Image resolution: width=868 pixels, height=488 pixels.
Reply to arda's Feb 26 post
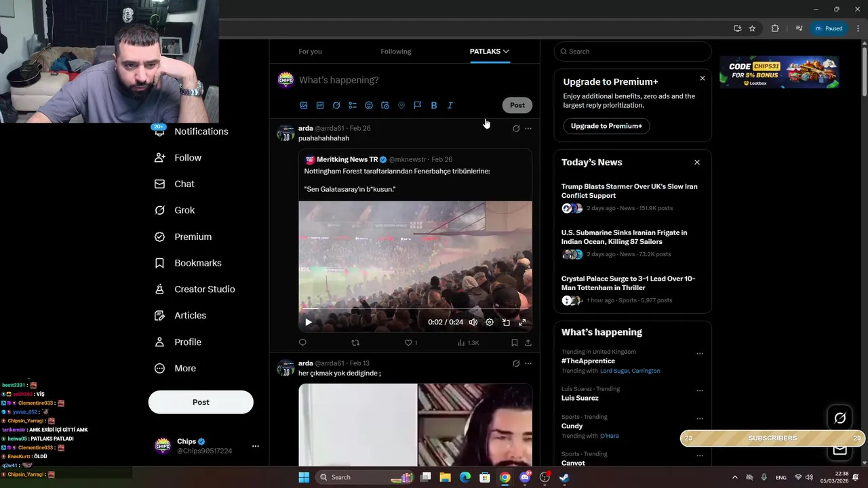(302, 343)
